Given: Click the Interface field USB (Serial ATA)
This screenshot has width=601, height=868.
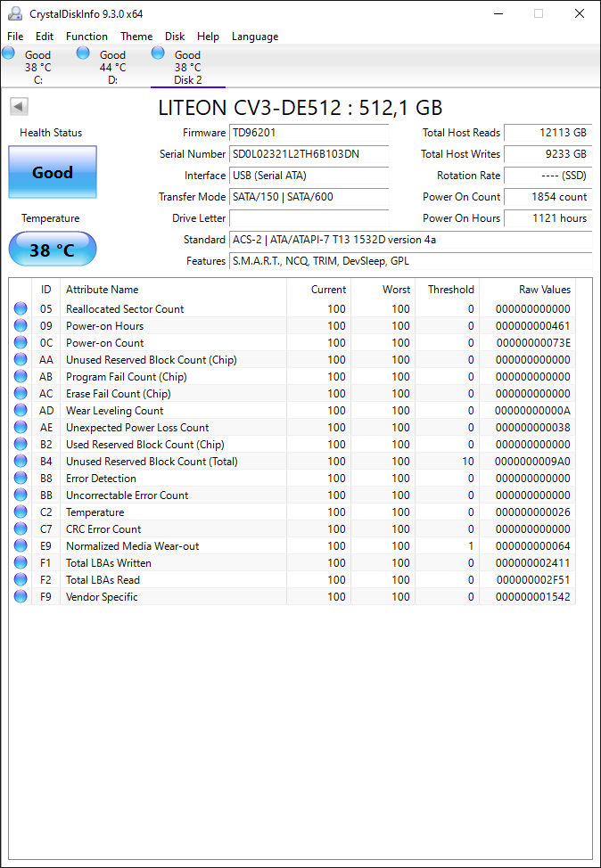Looking at the screenshot, I should (309, 176).
